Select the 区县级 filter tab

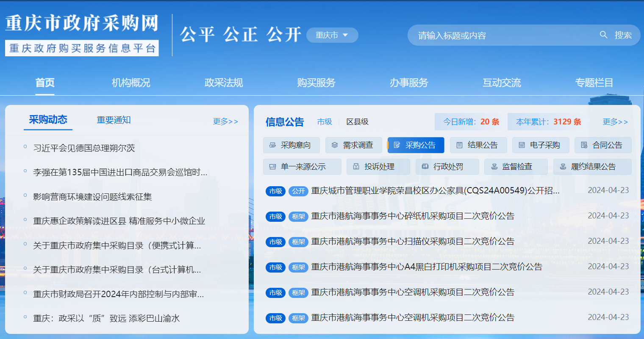coord(357,122)
